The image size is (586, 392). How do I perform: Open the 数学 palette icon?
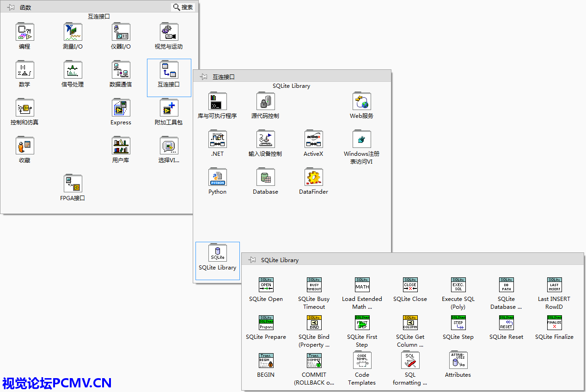[25, 70]
